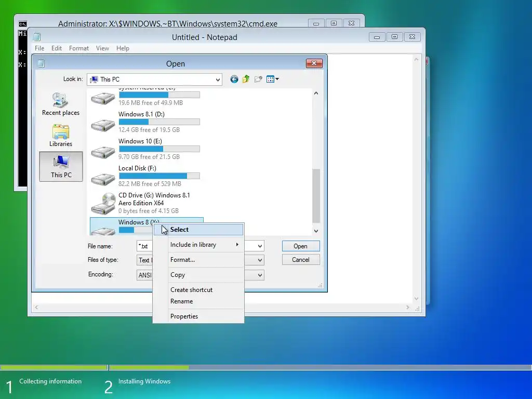Close the Open dialog with red X
The height and width of the screenshot is (399, 532).
(x=314, y=63)
